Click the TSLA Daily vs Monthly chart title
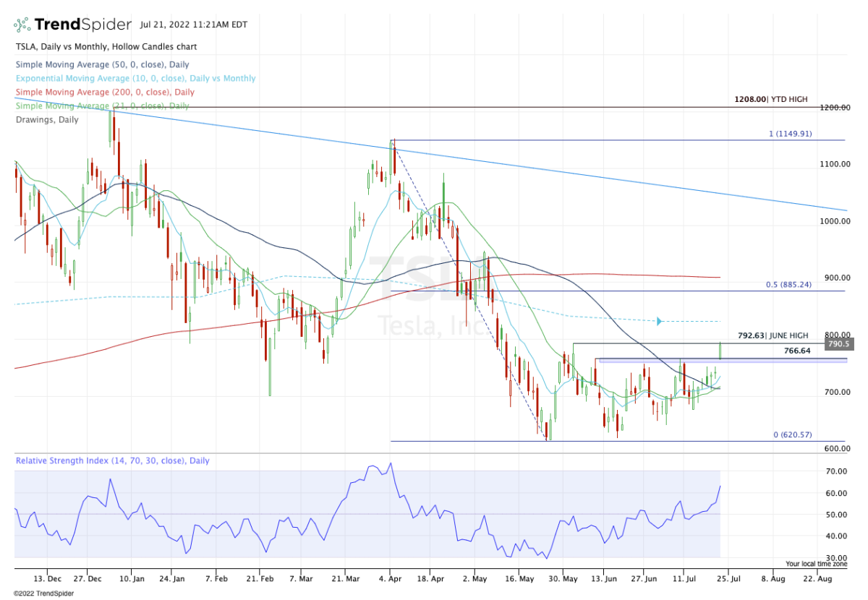Viewport: 868px width, 600px height. point(106,47)
